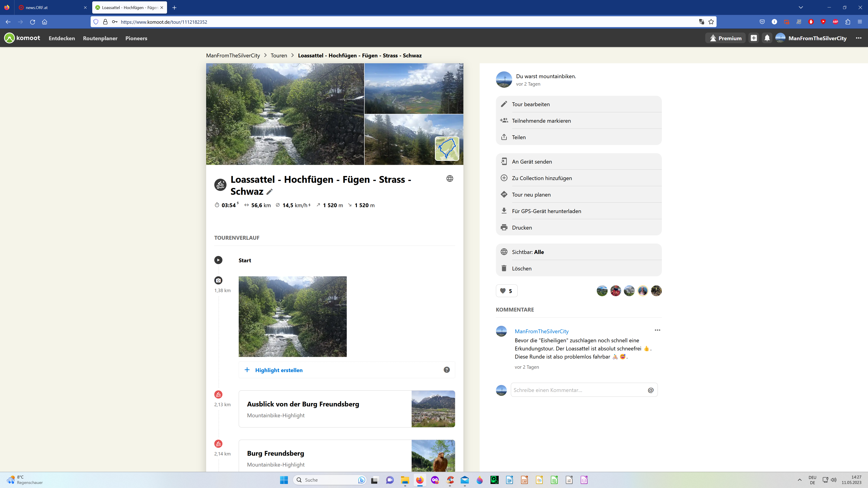This screenshot has height=488, width=868.
Task: Click the help icon next to Highlight erstellen
Action: click(446, 370)
